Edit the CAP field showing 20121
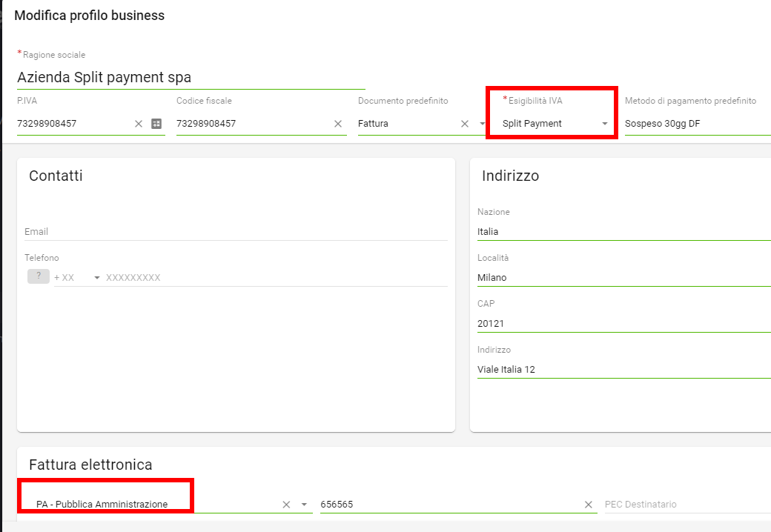This screenshot has width=771, height=532. pyautogui.click(x=624, y=324)
